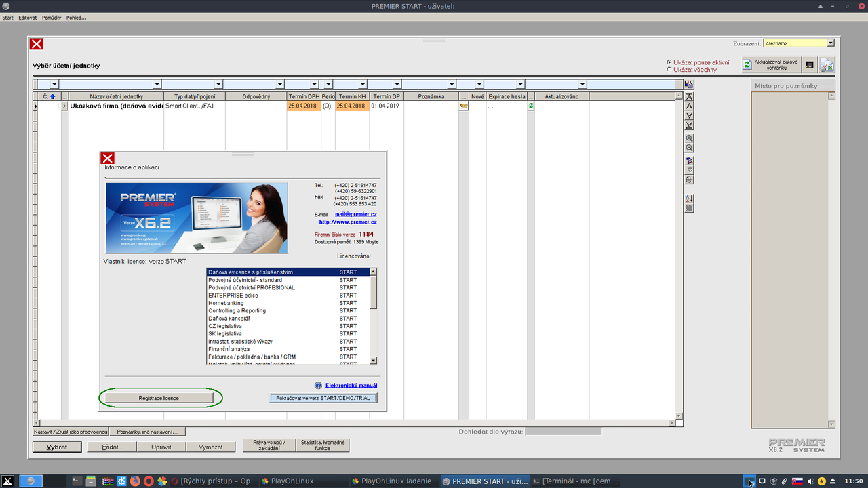The image size is (868, 488).
Task: Open the Excel export icon button
Action: tap(827, 64)
